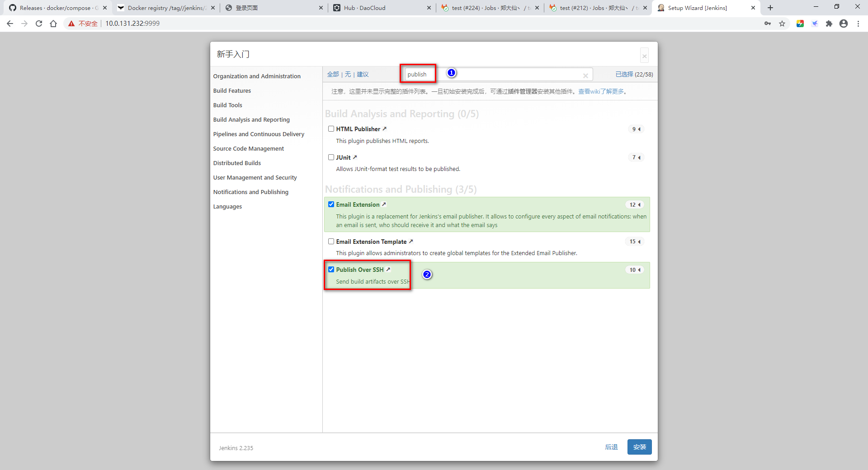The width and height of the screenshot is (868, 470).
Task: Go to the browser home page
Action: click(53, 24)
